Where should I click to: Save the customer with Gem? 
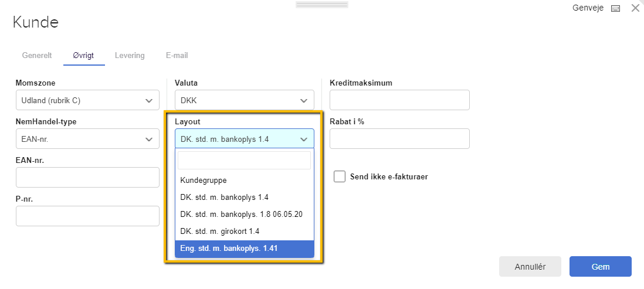click(x=601, y=266)
